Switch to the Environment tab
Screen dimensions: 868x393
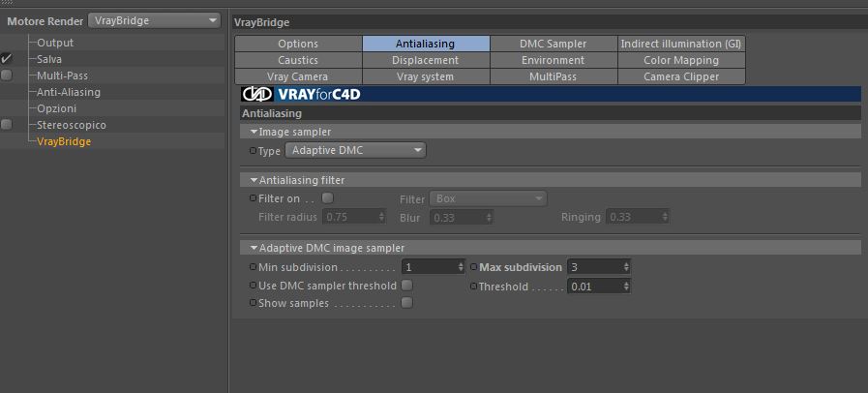[554, 60]
